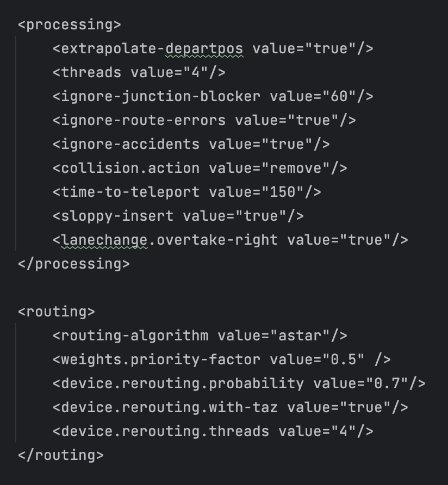
Task: Click the sloppy-insert tag name
Action: click(x=117, y=216)
